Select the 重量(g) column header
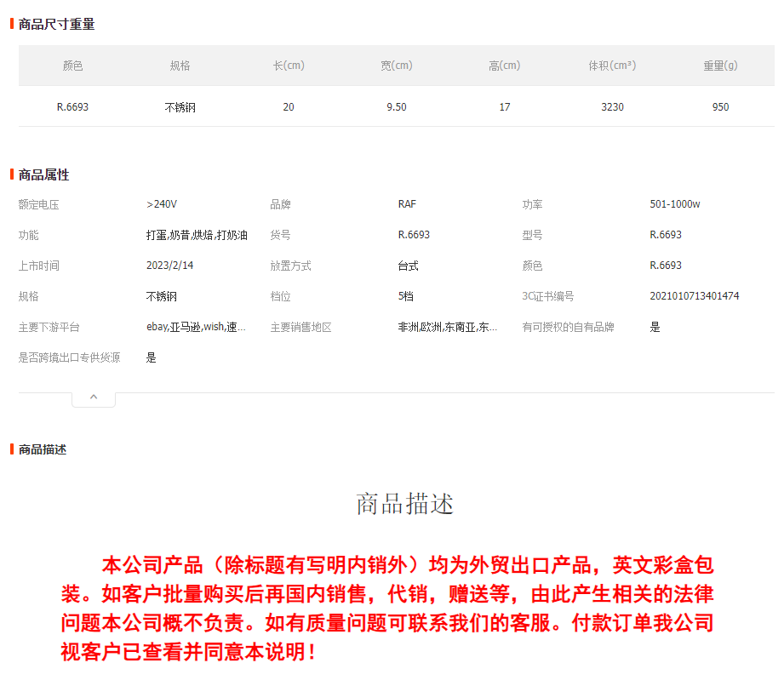Viewport: 784px width, 686px height. click(x=720, y=66)
